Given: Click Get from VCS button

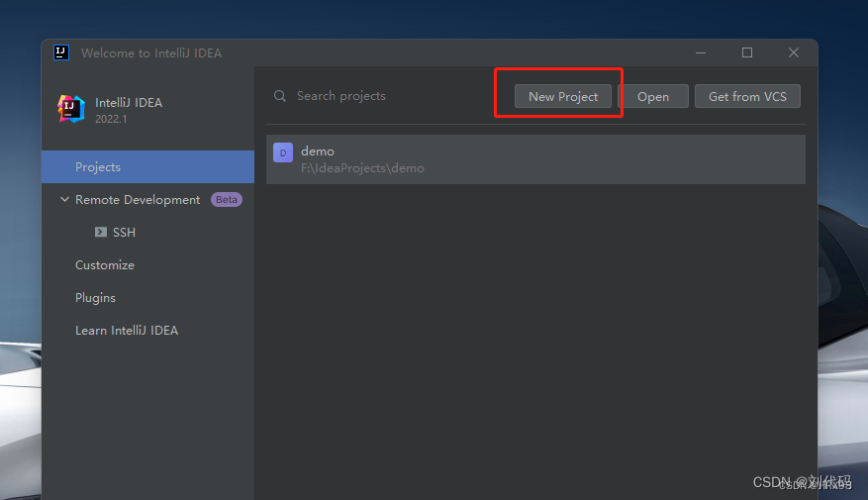Looking at the screenshot, I should tap(747, 96).
